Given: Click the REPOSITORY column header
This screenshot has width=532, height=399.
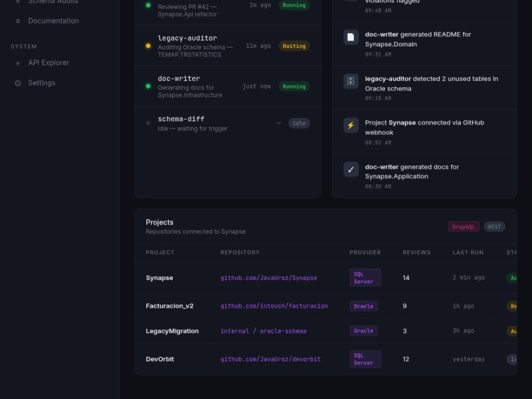Looking at the screenshot, I should (x=240, y=252).
